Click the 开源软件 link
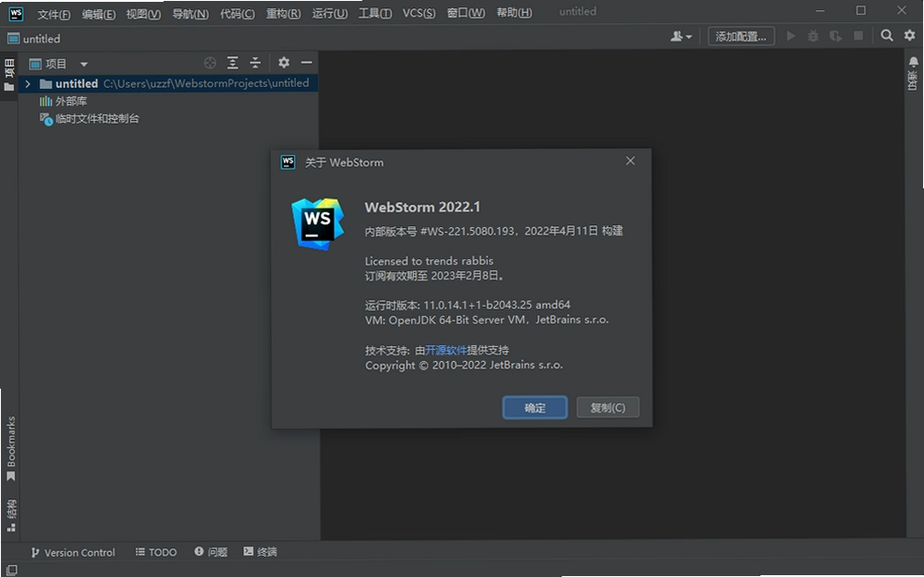Viewport: 924px width, 577px height. tap(445, 350)
